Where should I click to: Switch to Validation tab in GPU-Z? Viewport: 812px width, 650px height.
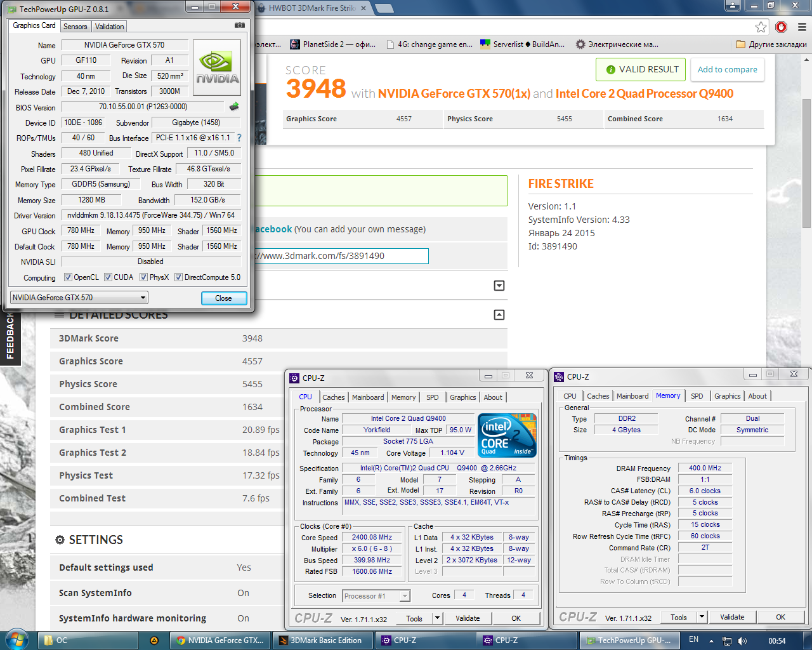110,27
